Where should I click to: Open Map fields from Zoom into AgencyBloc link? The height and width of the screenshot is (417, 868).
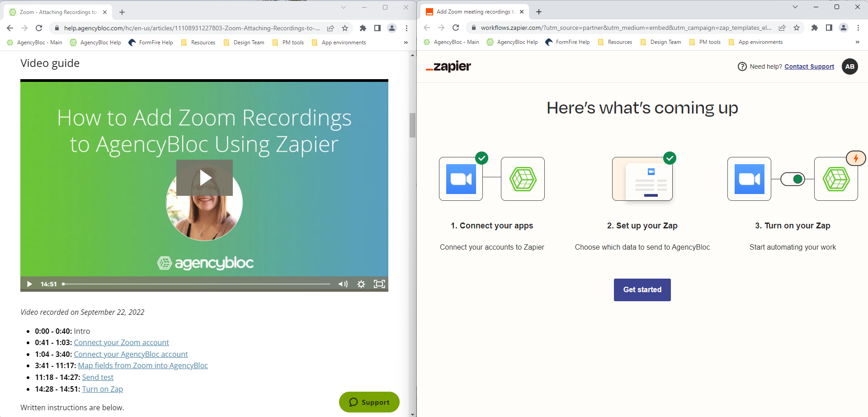[143, 366]
